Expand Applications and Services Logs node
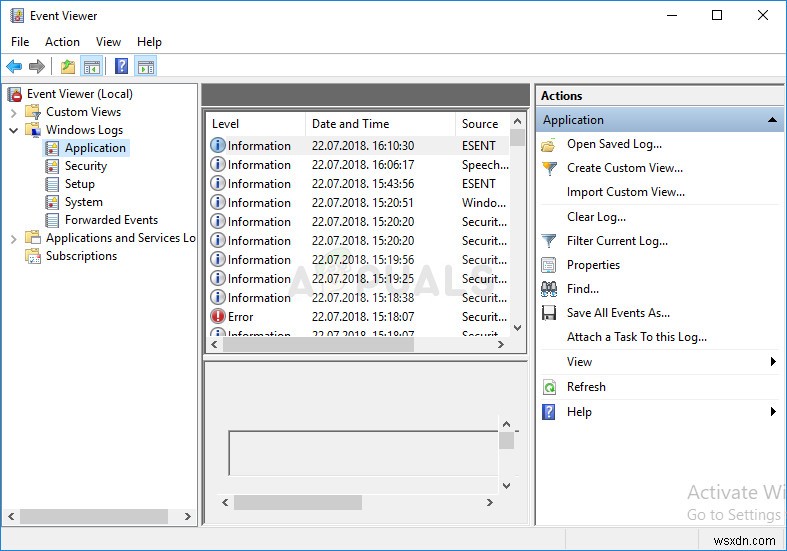Image resolution: width=787 pixels, height=551 pixels. [14, 238]
